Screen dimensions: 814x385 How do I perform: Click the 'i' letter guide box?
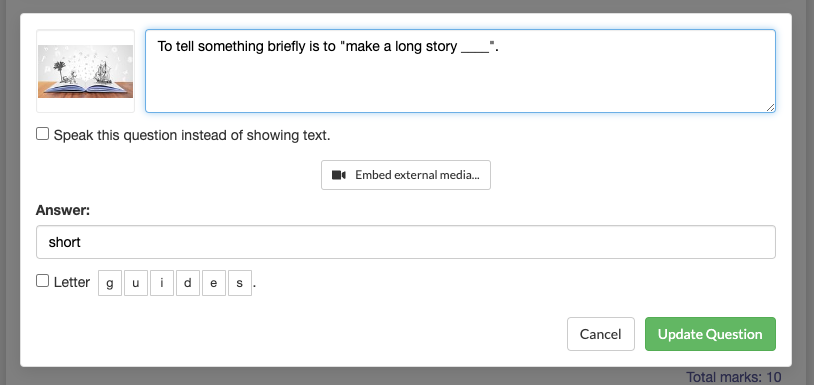162,283
